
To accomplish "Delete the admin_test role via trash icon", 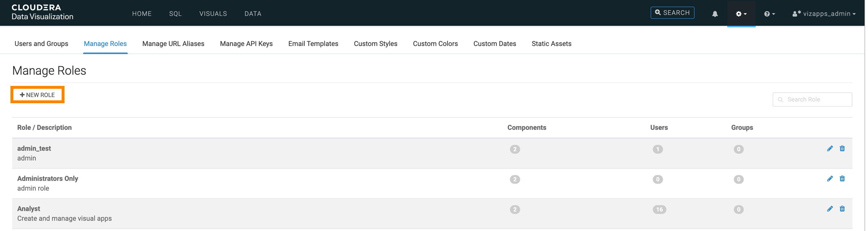I will coord(842,149).
